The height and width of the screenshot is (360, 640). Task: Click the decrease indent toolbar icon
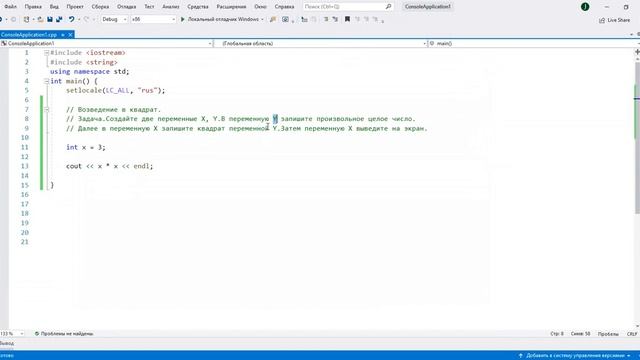[x=304, y=19]
